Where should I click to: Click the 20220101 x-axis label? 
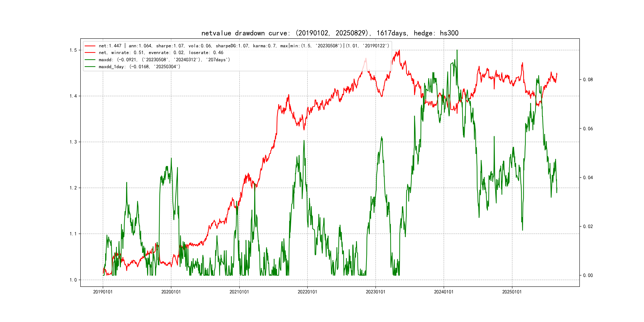pyautogui.click(x=307, y=292)
